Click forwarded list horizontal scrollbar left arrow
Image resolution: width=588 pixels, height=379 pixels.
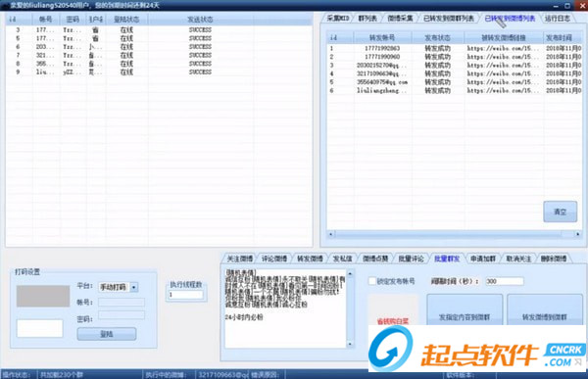click(x=331, y=234)
